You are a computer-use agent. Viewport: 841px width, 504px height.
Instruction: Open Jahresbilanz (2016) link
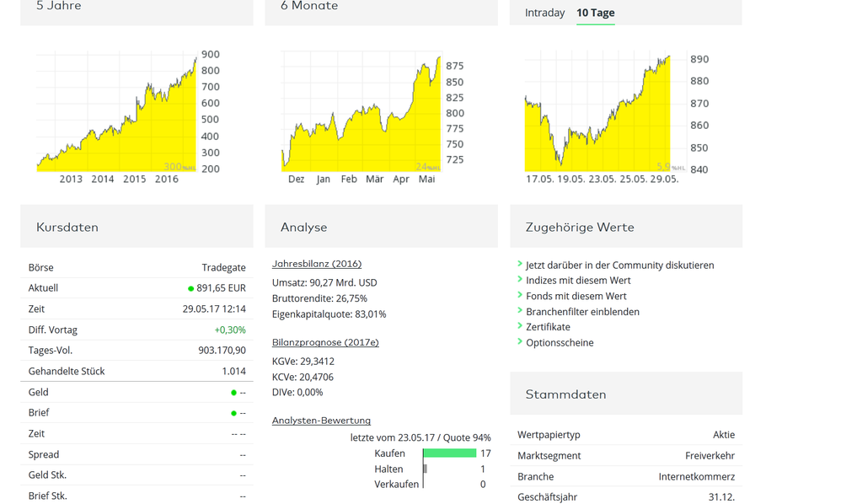[x=317, y=264]
